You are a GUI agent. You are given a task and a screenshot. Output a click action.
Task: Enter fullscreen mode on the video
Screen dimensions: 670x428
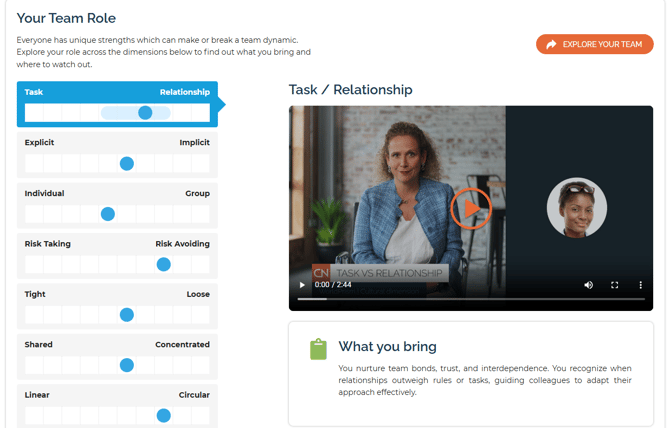tap(614, 285)
